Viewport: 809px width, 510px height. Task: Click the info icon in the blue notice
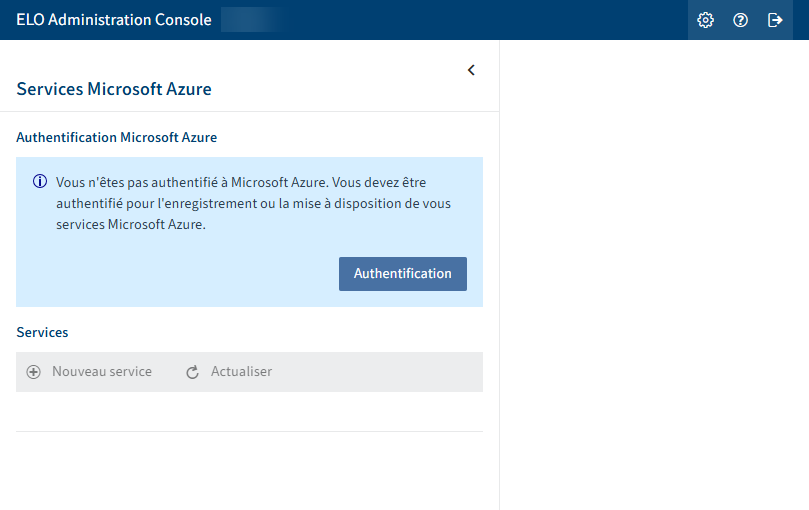click(x=40, y=182)
